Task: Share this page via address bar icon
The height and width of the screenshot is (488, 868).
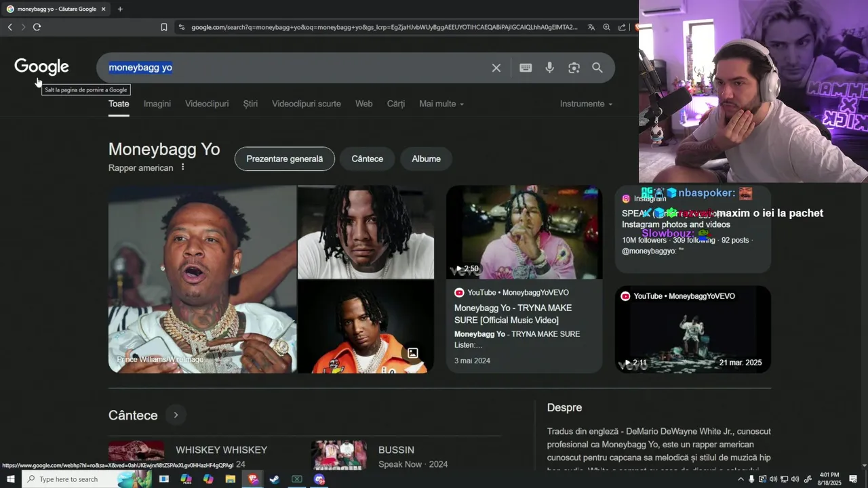Action: tap(622, 27)
